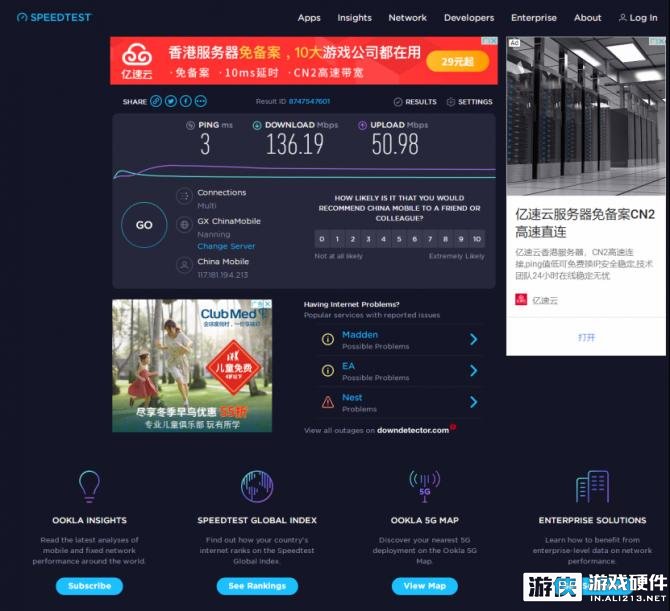Close the Club Med ad
Screen dimensions: 670x611
pos(267,304)
